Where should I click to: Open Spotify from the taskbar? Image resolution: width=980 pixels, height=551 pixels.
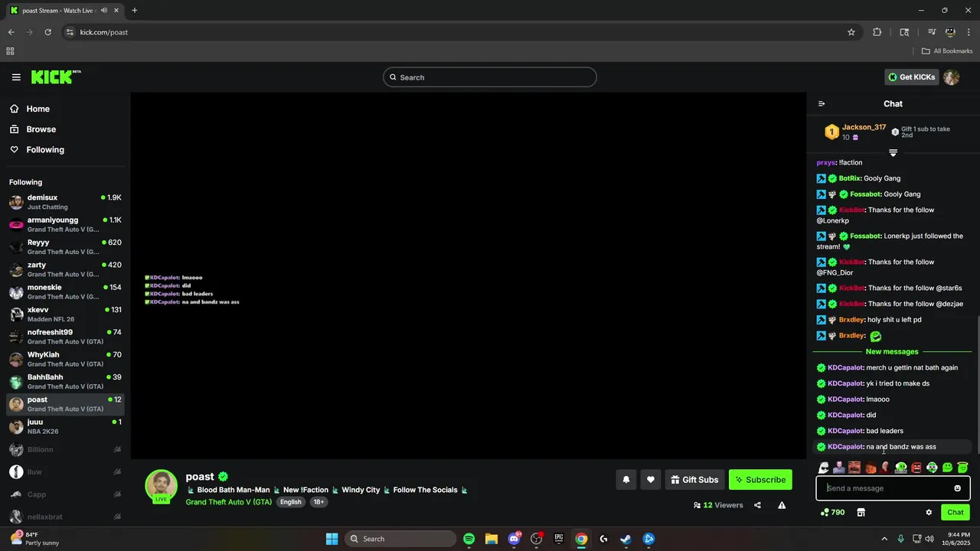(469, 539)
